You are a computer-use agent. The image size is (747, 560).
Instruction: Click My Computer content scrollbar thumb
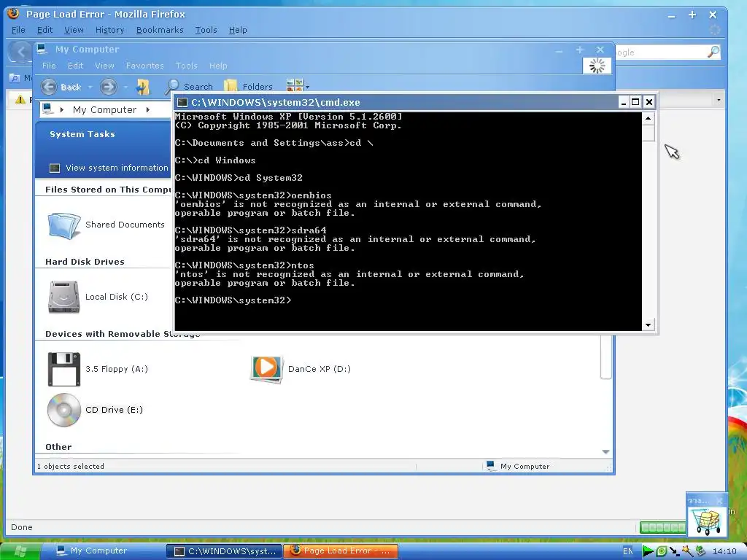605,357
